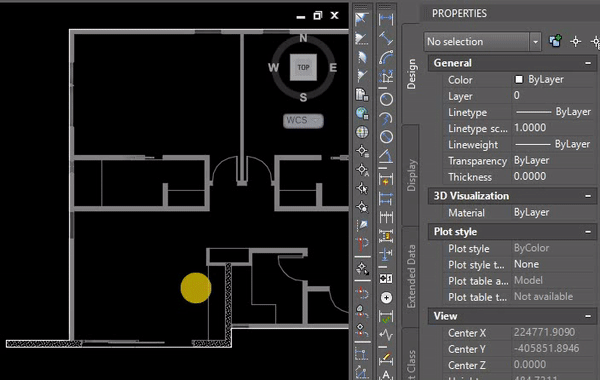Restore down the drawing window
This screenshot has width=600, height=380.
click(x=317, y=15)
